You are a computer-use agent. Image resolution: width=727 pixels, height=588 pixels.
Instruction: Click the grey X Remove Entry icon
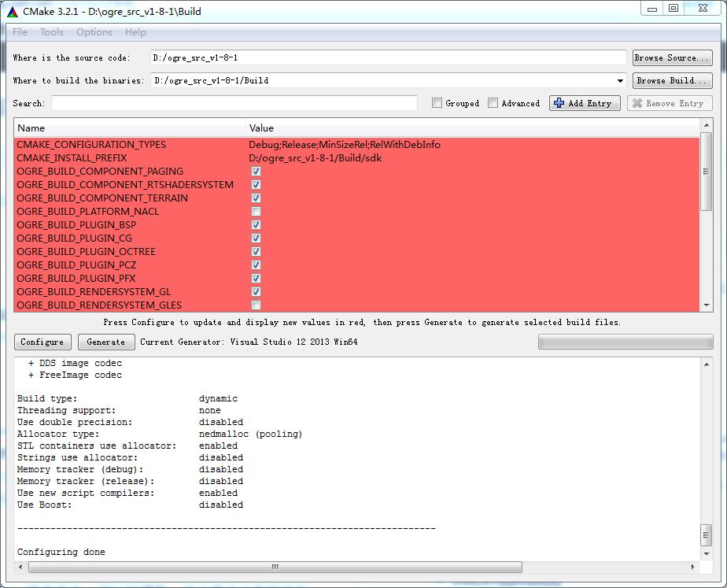click(637, 103)
